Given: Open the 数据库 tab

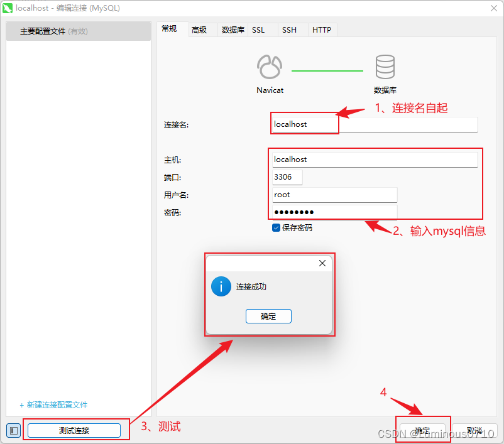Looking at the screenshot, I should [x=233, y=30].
